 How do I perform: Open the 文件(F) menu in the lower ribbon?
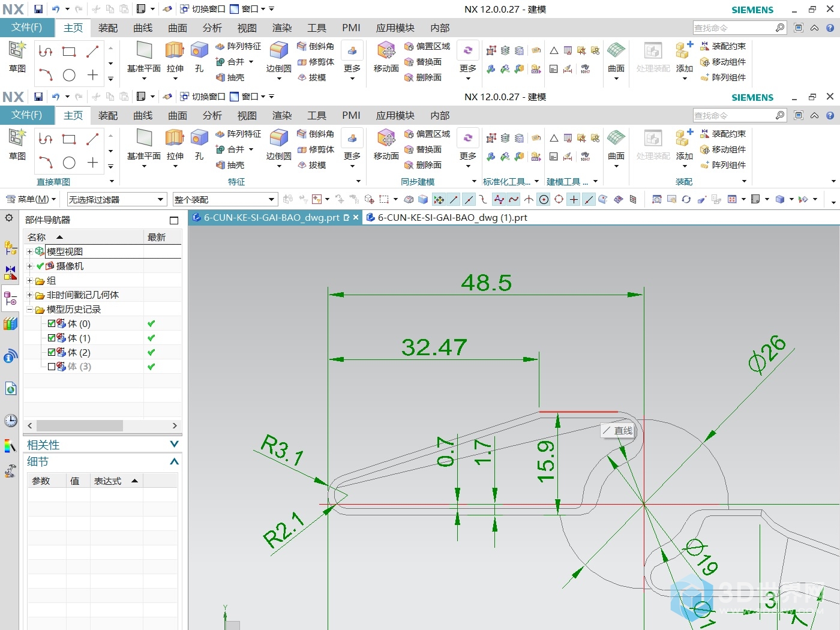tap(27, 115)
